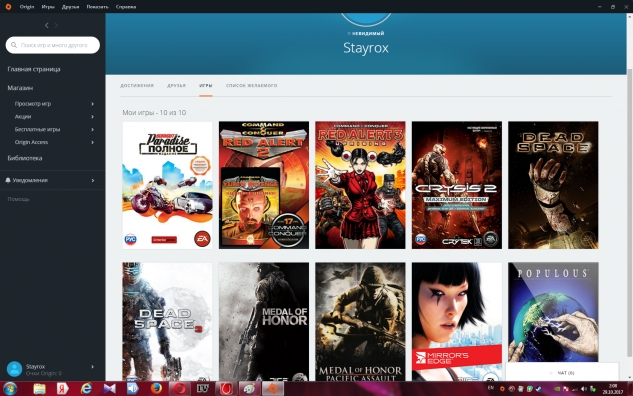Viewport: 633px width, 396px height.
Task: Go back using the left navigation arrow
Action: [46, 25]
